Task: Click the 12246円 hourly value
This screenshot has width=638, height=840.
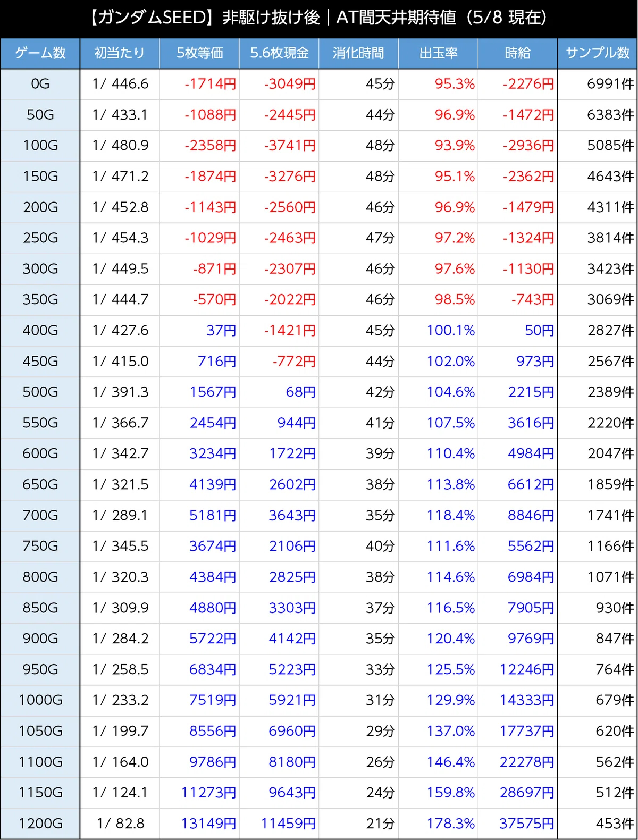Action: tap(527, 670)
